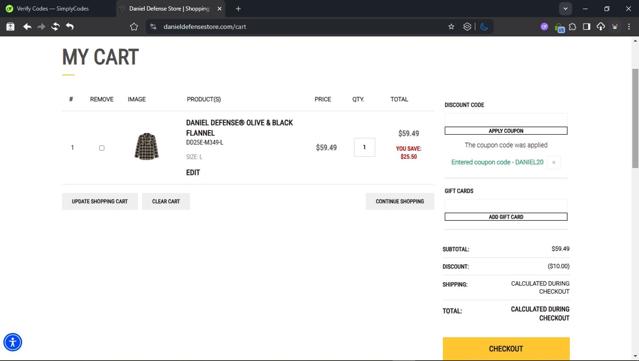The image size is (639, 361).
Task: Click Update Shopping Cart button
Action: (x=100, y=201)
